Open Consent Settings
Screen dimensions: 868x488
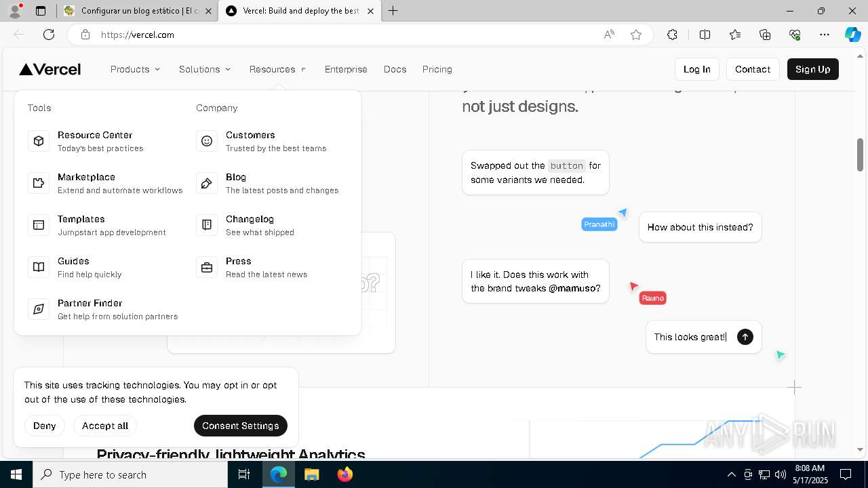(241, 426)
